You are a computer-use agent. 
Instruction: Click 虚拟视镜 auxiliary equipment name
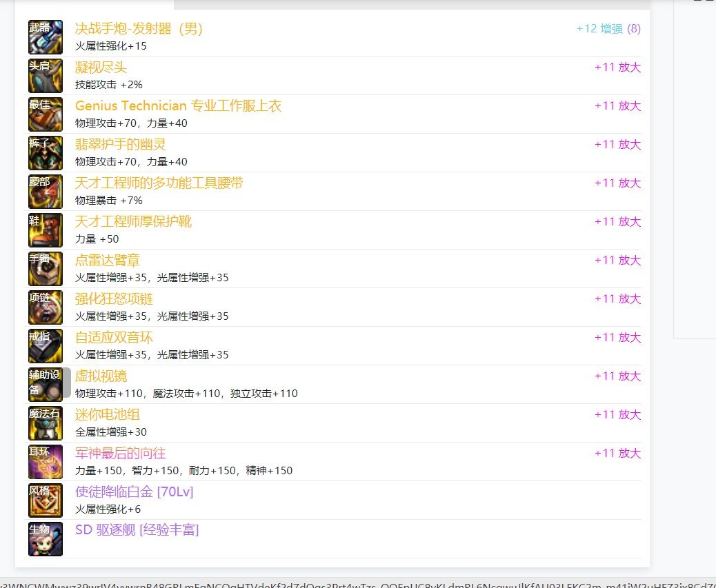click(x=101, y=376)
